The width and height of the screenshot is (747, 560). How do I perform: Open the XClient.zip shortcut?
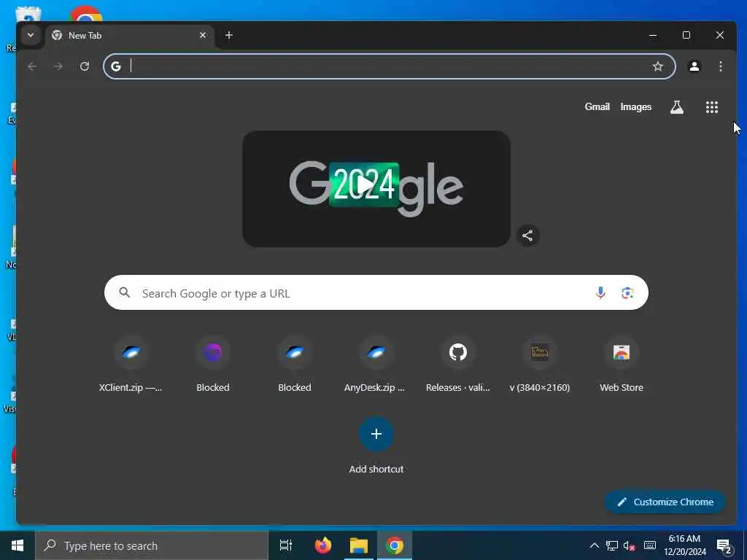point(131,366)
